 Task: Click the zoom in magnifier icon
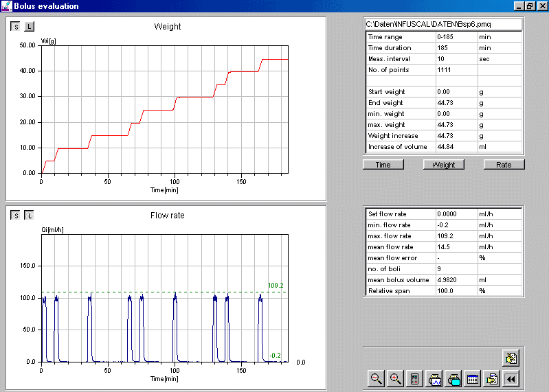(x=396, y=379)
